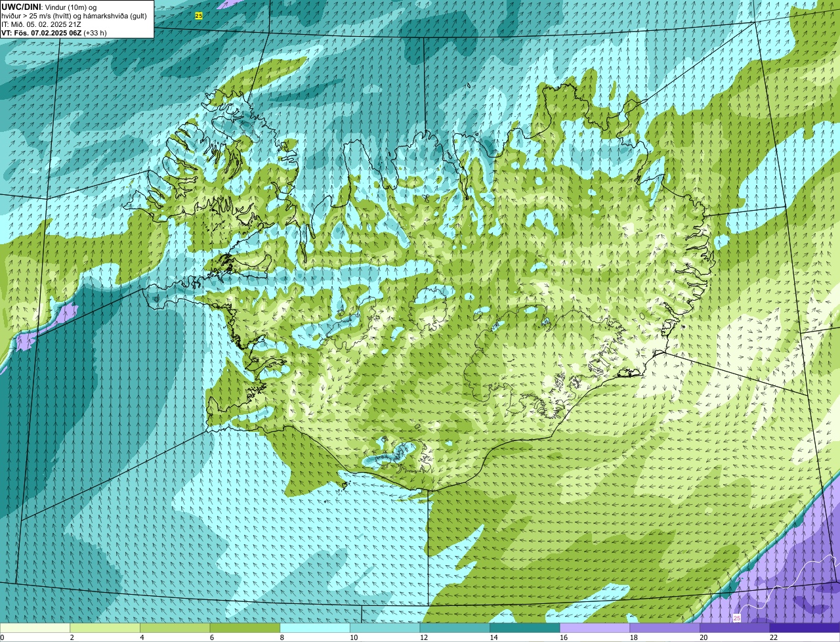Click the "6" tick label on the scale
Viewport: 840px width, 642px height.
[211, 637]
